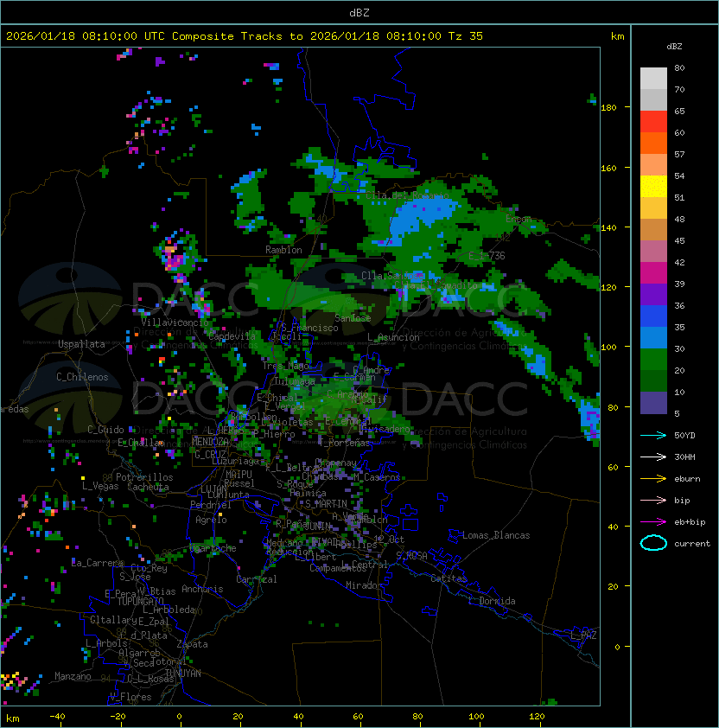Click the 'Uspallata' map label
The image size is (719, 728).
(x=81, y=344)
